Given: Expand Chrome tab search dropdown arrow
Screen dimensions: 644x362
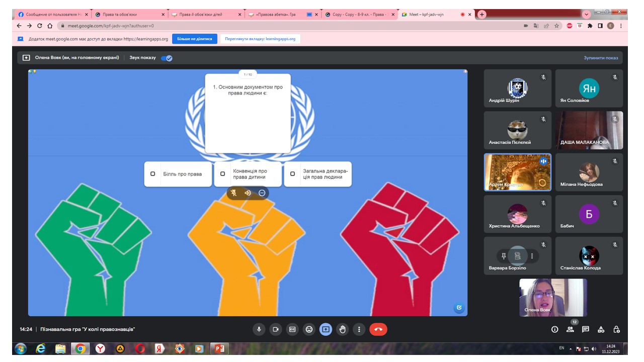Looking at the screenshot, I should tap(587, 14).
